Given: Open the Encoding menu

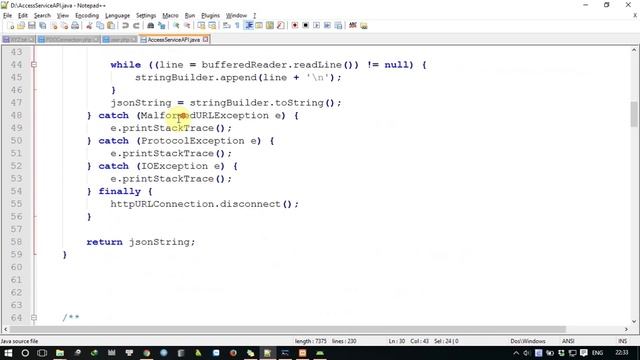Looking at the screenshot, I should 87,16.
